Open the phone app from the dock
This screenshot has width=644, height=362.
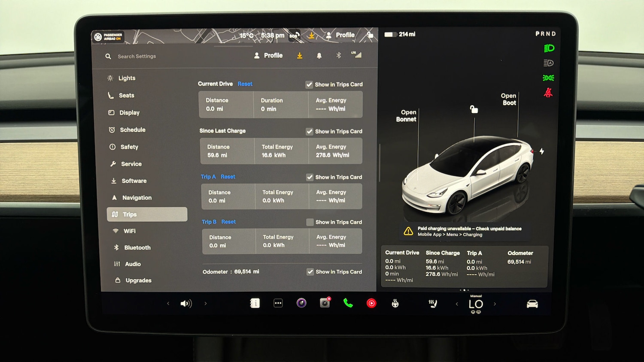click(x=348, y=303)
